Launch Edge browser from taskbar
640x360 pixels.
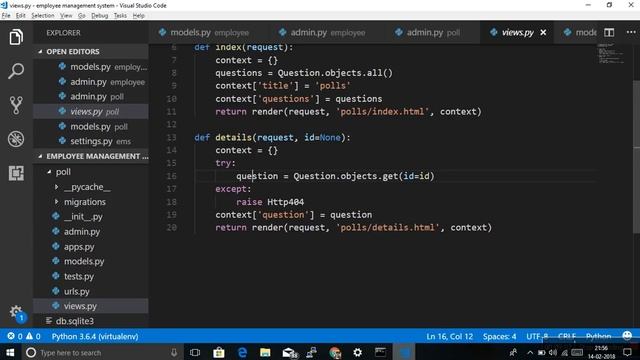pos(242,352)
